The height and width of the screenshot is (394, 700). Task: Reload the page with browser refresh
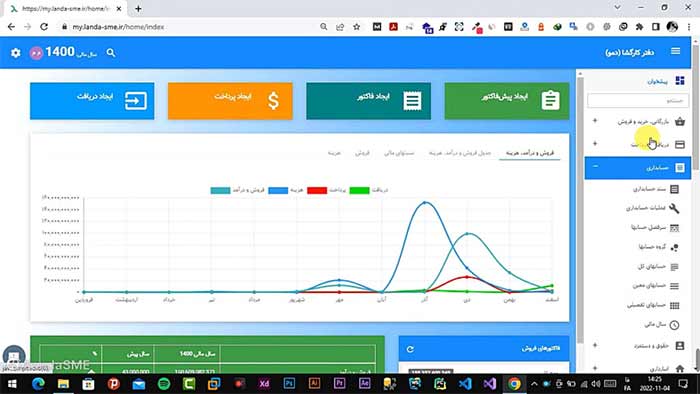(44, 27)
